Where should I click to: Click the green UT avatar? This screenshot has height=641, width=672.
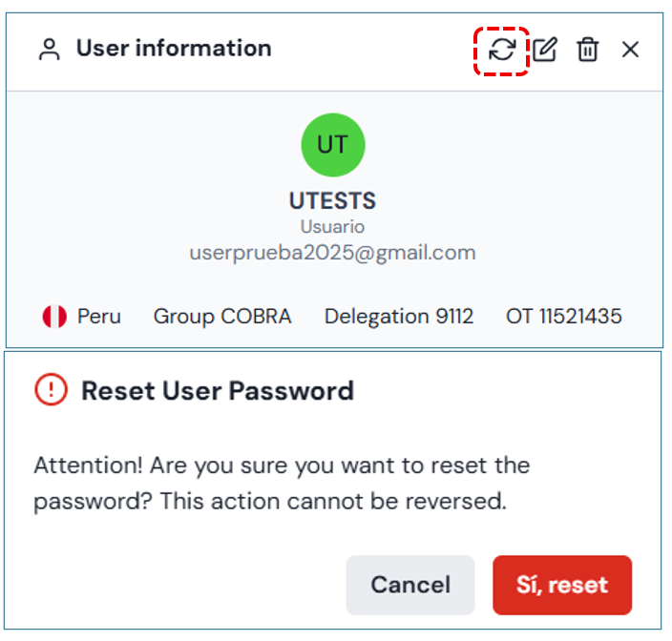[332, 145]
